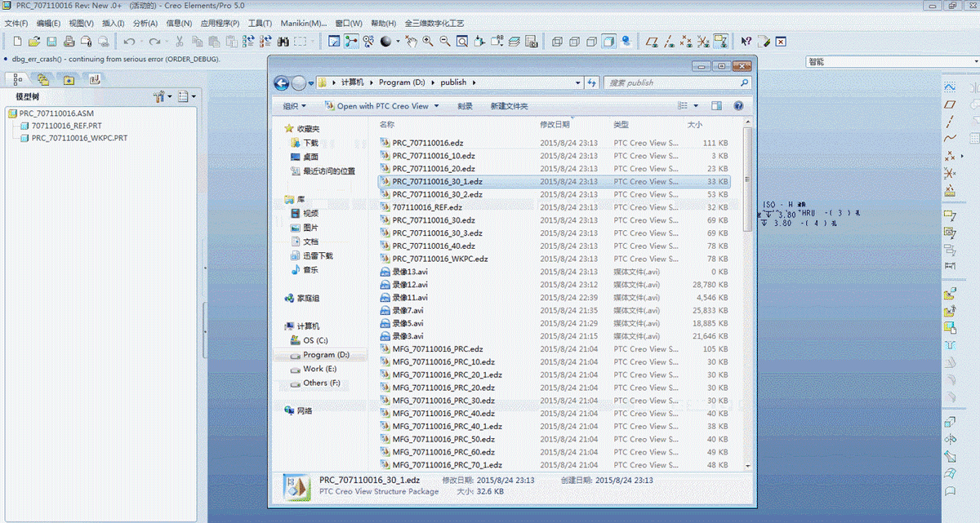This screenshot has height=523, width=980.
Task: Open the 编辑(E) menu
Action: click(48, 23)
